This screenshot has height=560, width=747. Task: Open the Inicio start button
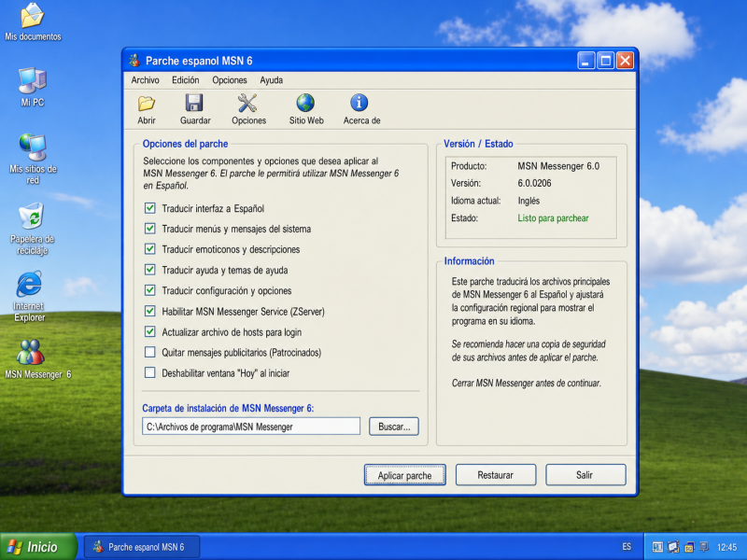point(38,547)
